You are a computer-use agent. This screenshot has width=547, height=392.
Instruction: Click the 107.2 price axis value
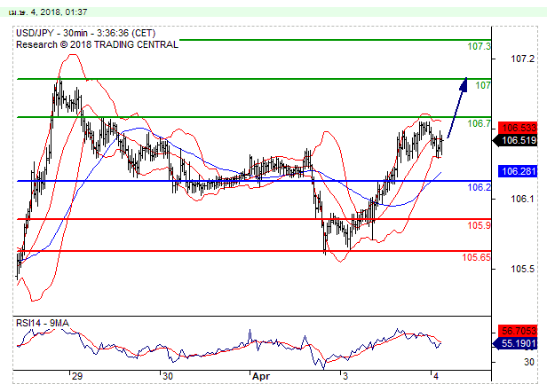click(522, 59)
